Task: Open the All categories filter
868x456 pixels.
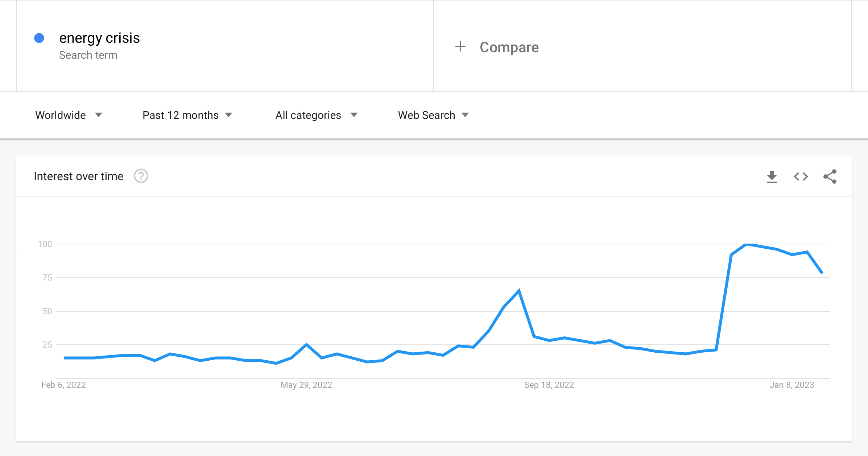Action: (308, 115)
